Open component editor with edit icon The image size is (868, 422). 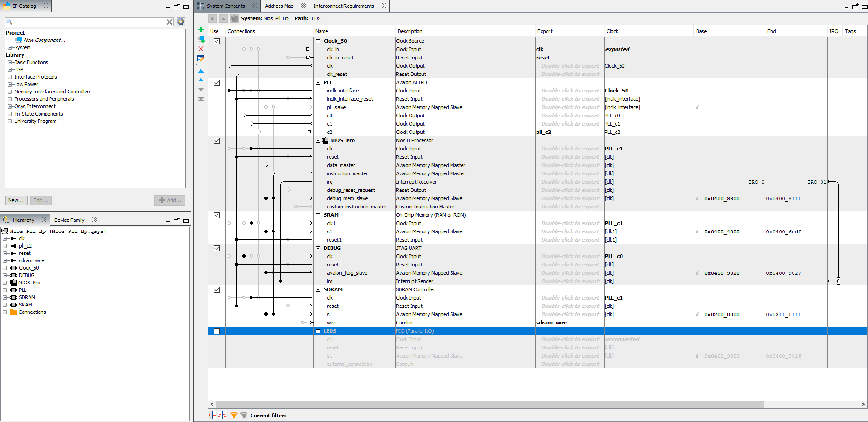(201, 58)
